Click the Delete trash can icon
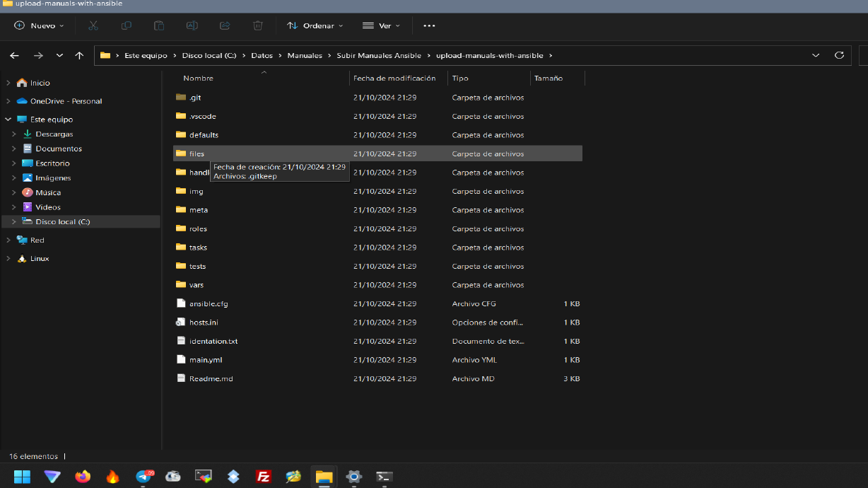 [x=258, y=25]
